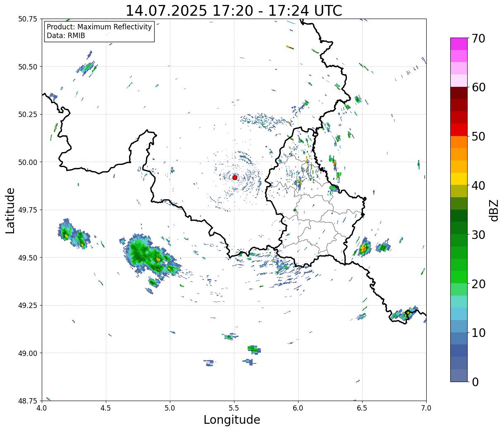
Task: Click the colorbar tick label 60
Action: 478,87
